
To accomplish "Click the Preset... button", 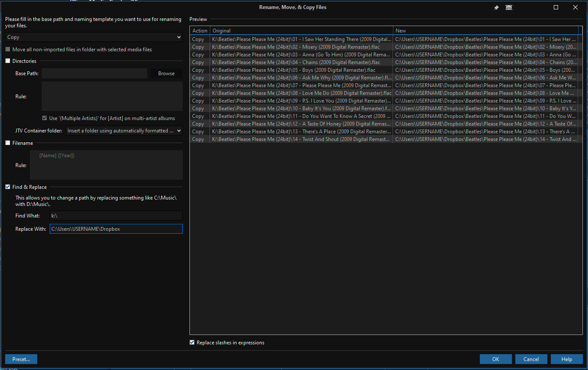I will point(21,359).
